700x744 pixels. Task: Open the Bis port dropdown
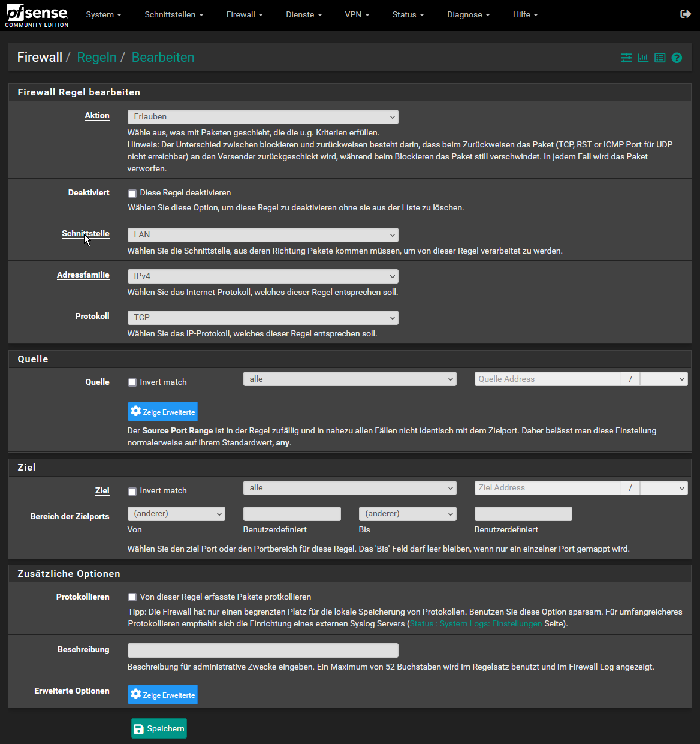(408, 514)
